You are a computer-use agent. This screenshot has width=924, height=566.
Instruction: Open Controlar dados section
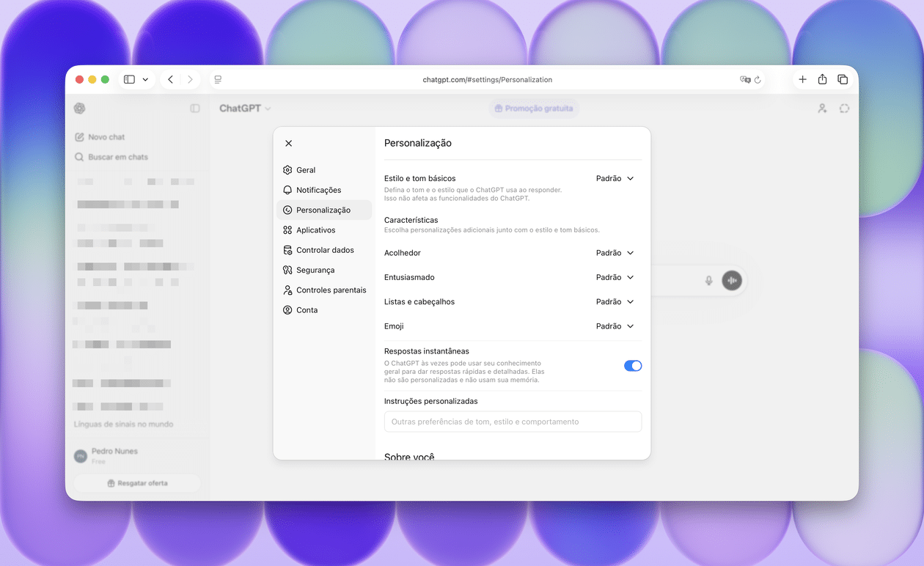coord(324,250)
